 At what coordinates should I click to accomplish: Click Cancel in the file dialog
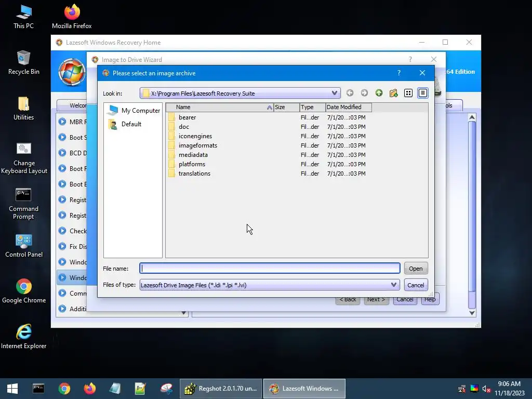[x=416, y=285]
